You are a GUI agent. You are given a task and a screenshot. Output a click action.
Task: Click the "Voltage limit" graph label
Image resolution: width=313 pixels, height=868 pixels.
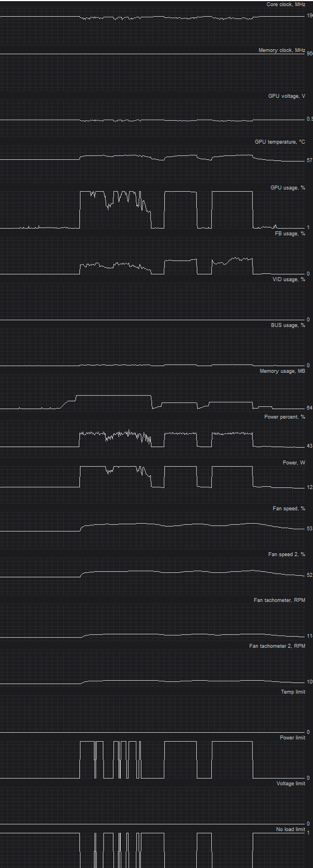coord(291,784)
